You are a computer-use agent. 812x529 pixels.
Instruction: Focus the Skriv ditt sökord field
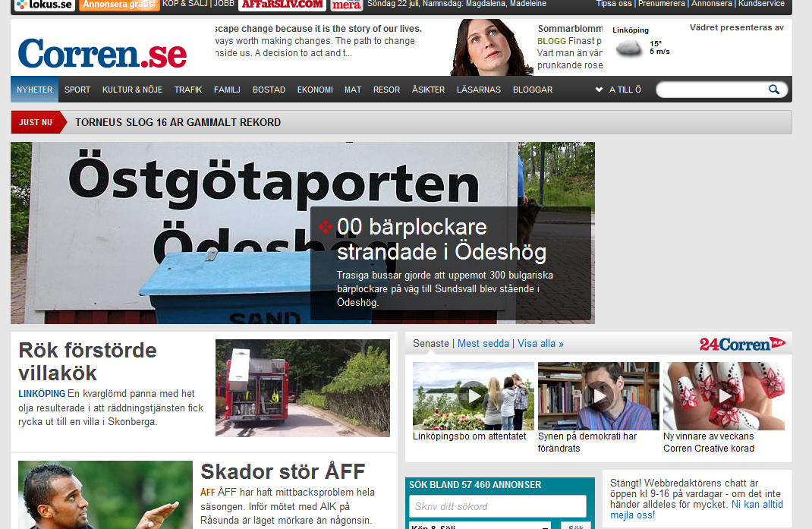[x=498, y=506]
